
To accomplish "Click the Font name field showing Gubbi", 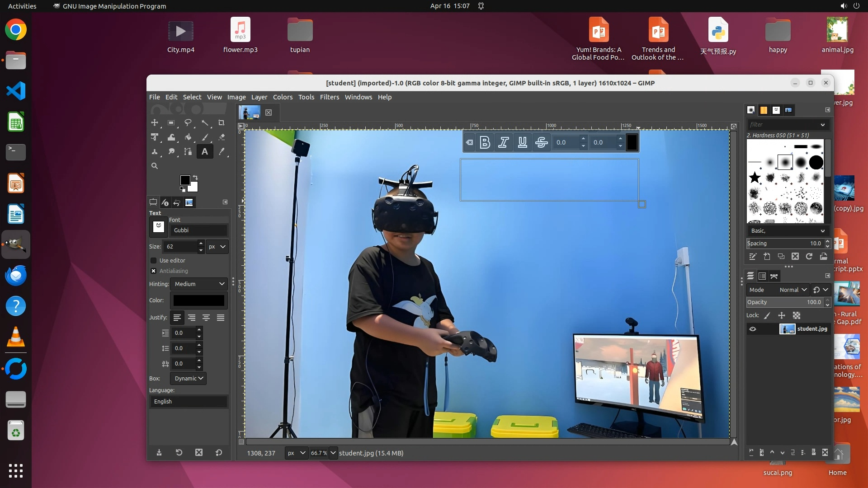I will pyautogui.click(x=198, y=230).
